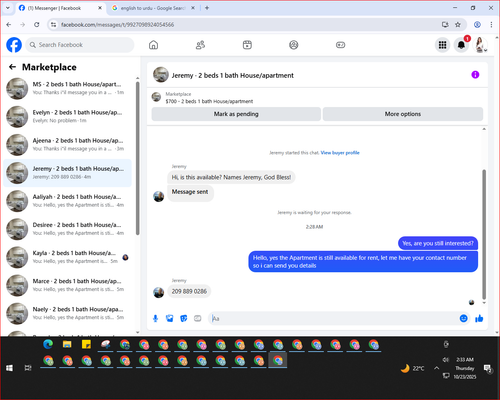The height and width of the screenshot is (400, 500).
Task: Reload the current page
Action: (x=37, y=25)
